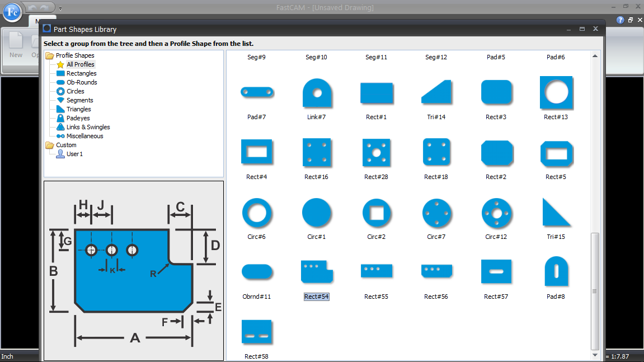Pick the Obrnd#11 ob-round shape

pyautogui.click(x=257, y=271)
